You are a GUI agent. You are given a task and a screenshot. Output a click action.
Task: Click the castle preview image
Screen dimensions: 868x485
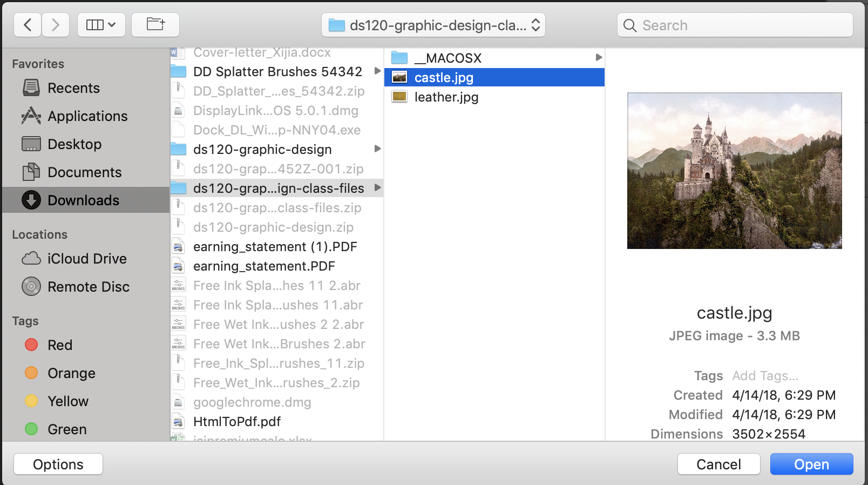click(x=734, y=171)
